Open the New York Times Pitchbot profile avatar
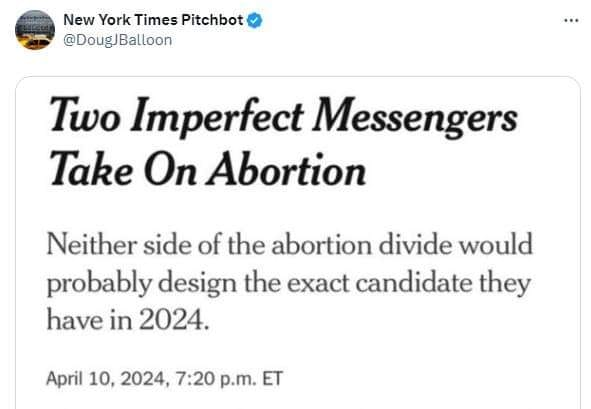The width and height of the screenshot is (591, 409). pyautogui.click(x=35, y=30)
